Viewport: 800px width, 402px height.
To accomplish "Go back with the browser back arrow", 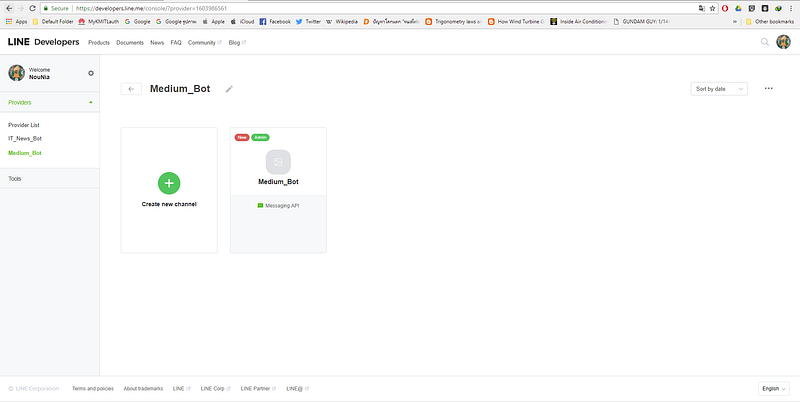I will point(9,8).
